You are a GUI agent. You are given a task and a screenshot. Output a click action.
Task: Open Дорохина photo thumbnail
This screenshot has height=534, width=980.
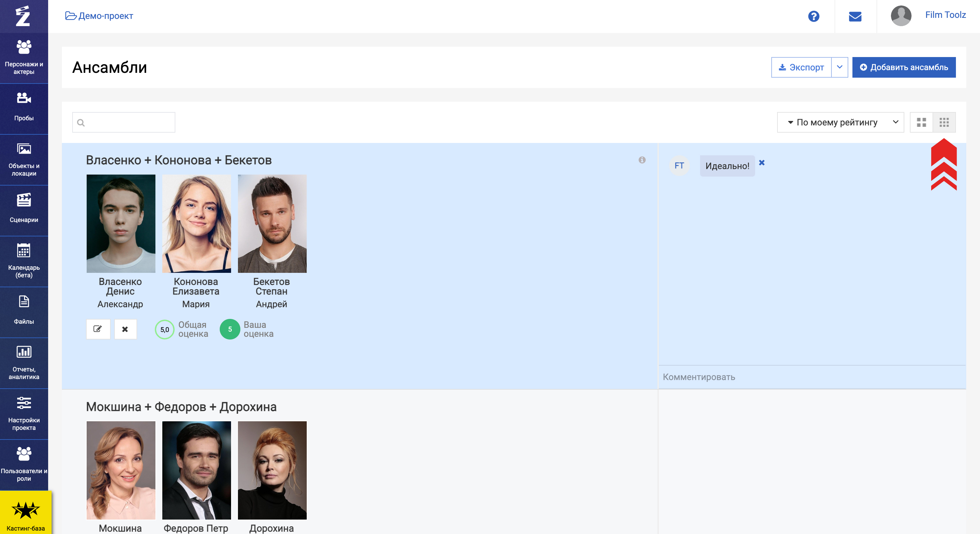tap(272, 470)
